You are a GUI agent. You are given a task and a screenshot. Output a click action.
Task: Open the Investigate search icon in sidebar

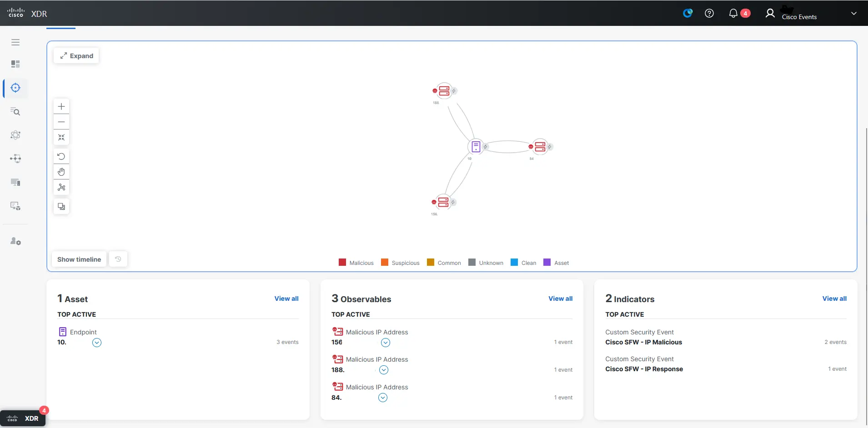tap(15, 112)
